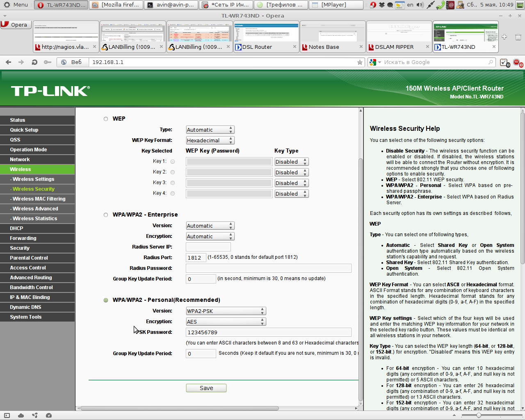
Task: Open System Tools menu item
Action: [37, 317]
